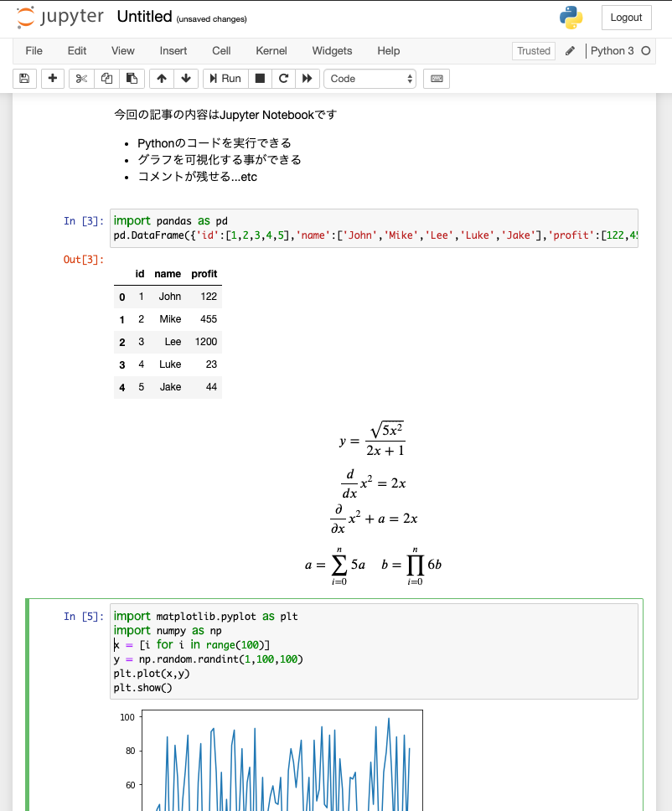
Task: Open the cell type Code dropdown
Action: coord(370,79)
